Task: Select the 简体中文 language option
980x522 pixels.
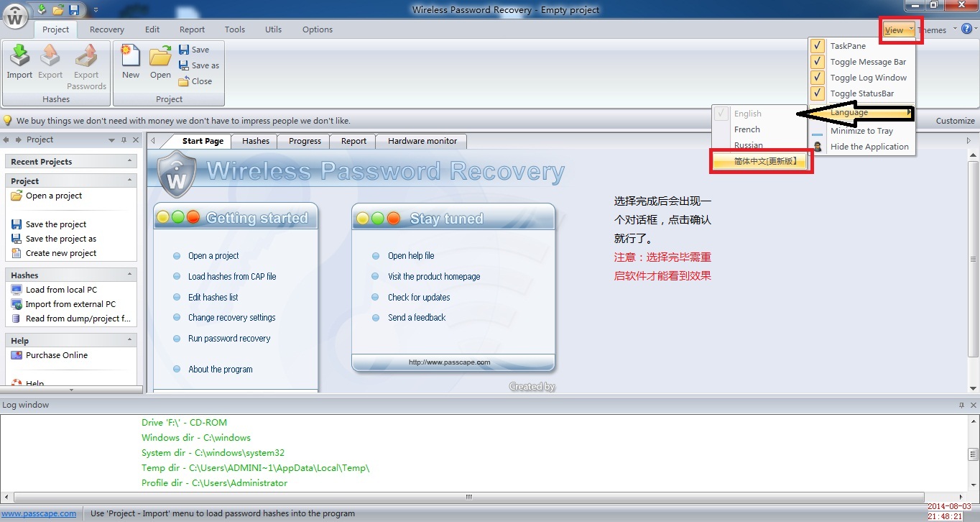Action: point(761,162)
